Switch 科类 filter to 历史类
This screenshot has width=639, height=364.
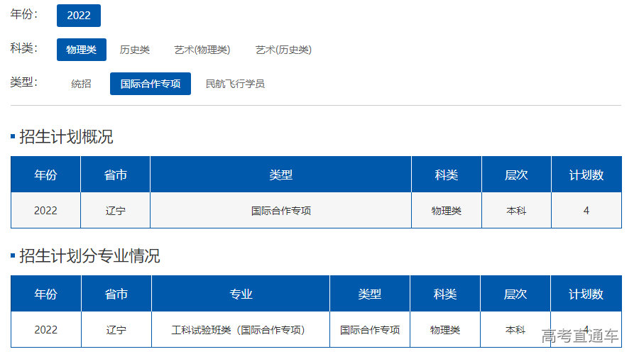(x=135, y=50)
